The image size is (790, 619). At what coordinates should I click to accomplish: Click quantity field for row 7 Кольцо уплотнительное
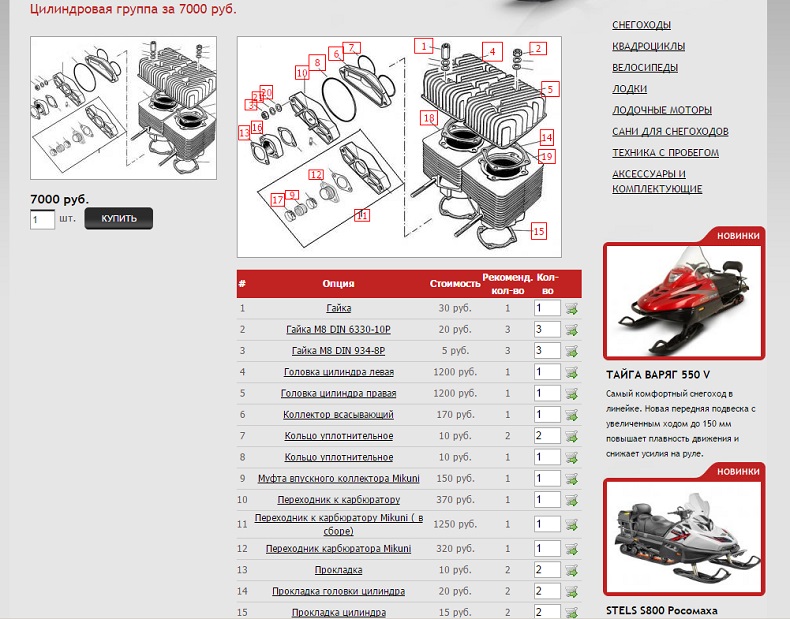tap(547, 436)
